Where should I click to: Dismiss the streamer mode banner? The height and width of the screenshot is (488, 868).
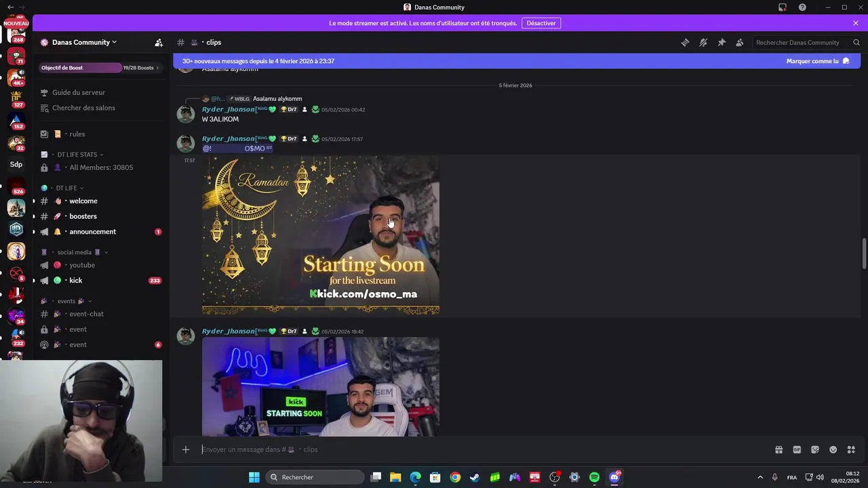coord(856,23)
